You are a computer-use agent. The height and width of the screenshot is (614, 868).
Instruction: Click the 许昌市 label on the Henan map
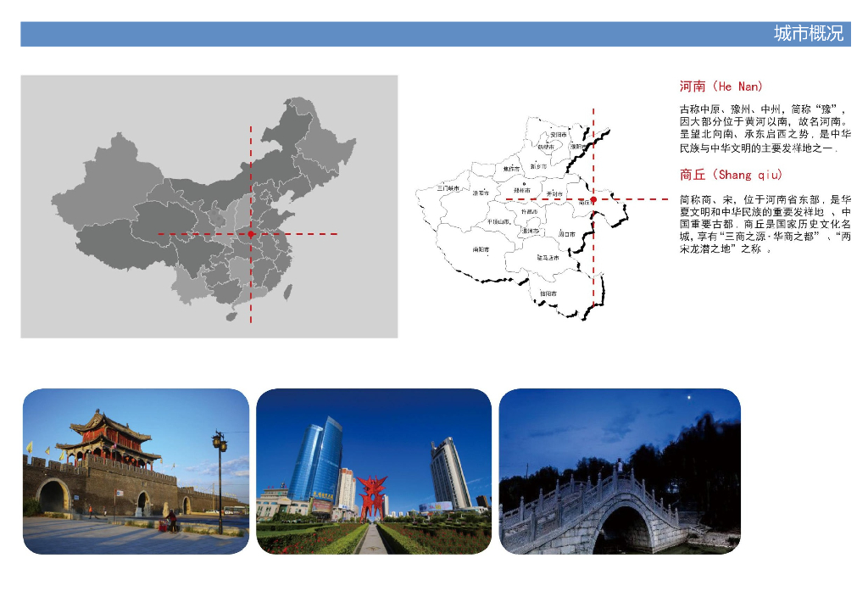click(529, 212)
